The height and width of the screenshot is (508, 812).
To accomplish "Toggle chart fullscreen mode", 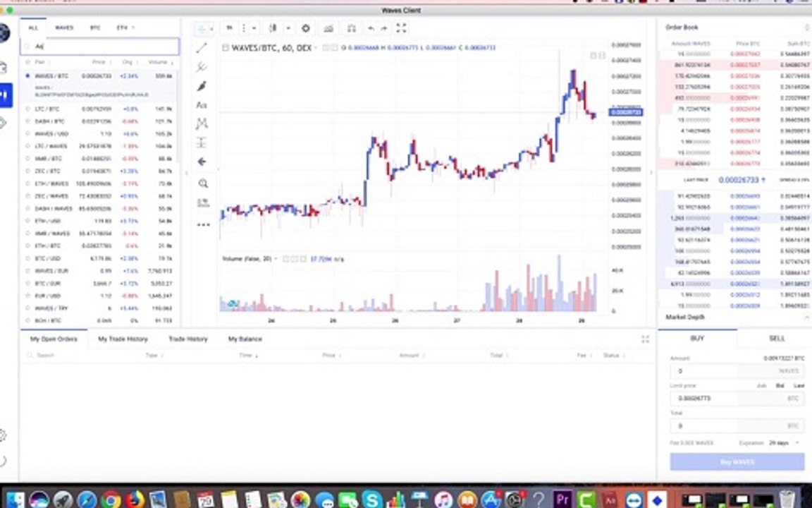I will click(401, 28).
